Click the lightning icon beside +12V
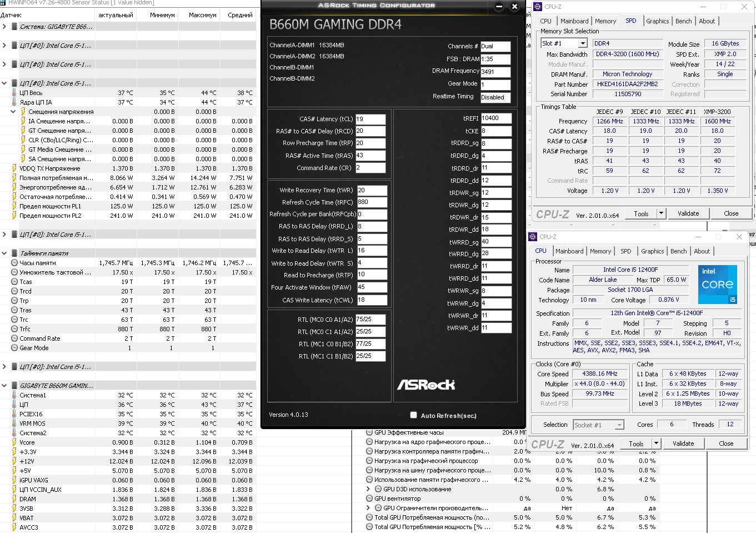 pos(14,461)
